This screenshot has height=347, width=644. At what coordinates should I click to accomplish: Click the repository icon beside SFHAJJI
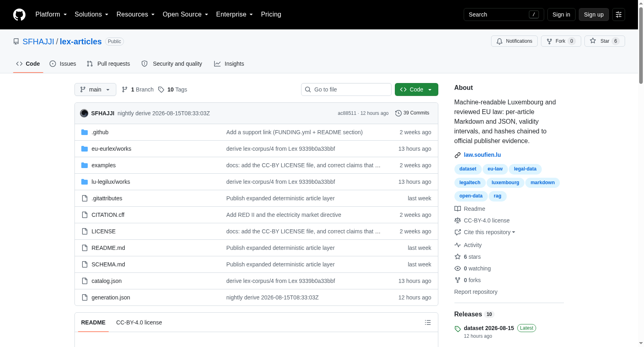[x=16, y=42]
